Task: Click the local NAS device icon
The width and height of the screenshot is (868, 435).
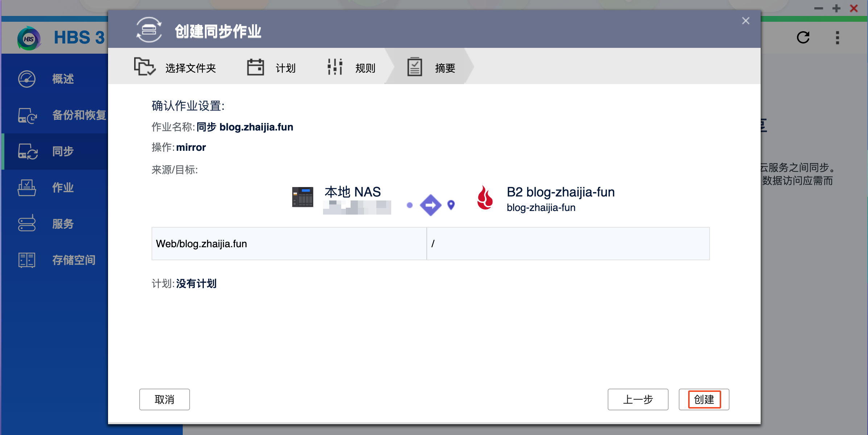Action: click(x=303, y=197)
